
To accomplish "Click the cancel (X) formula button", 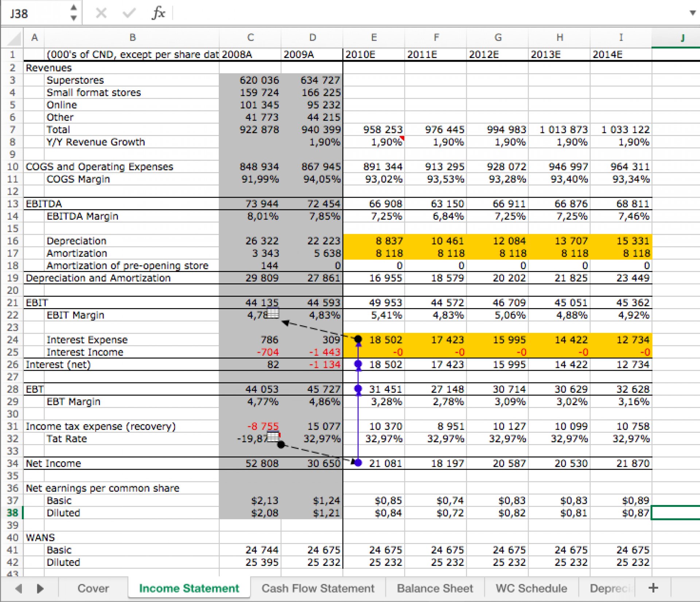I will [x=101, y=13].
